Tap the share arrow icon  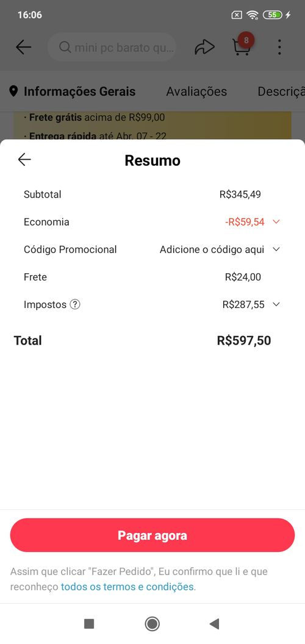click(x=204, y=47)
